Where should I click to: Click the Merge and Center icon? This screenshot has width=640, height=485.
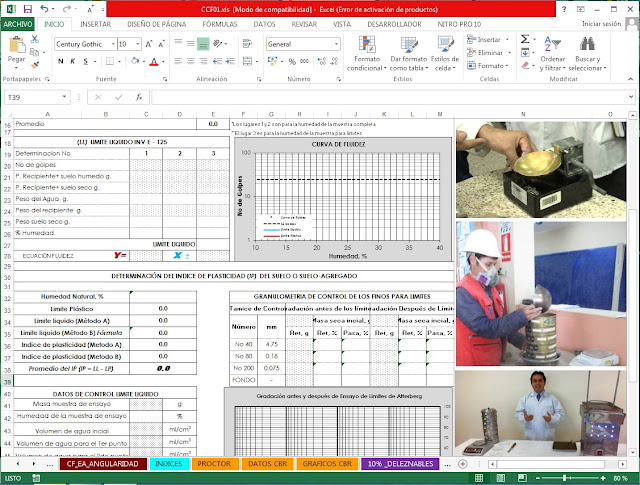(x=247, y=61)
